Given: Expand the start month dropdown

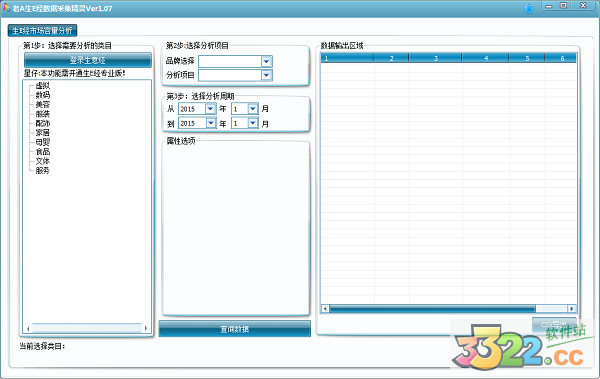Looking at the screenshot, I should point(253,109).
